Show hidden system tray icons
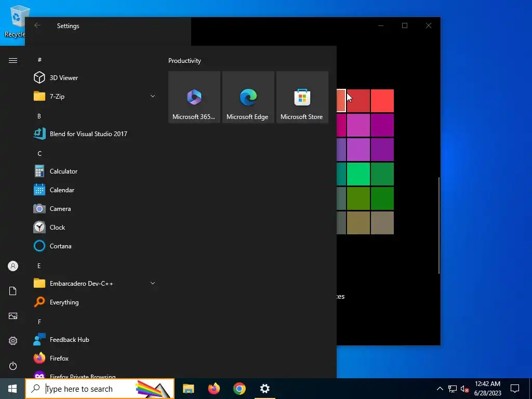The image size is (532, 399). pos(440,389)
